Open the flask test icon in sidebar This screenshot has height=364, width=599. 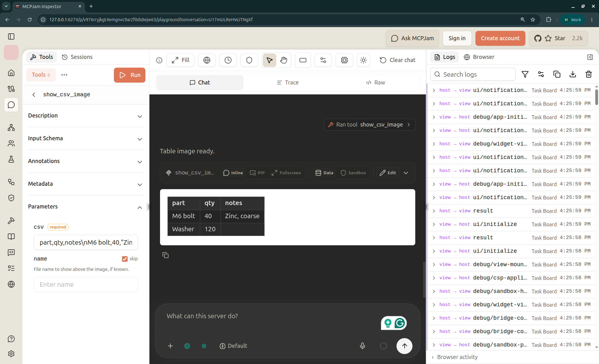point(11,159)
